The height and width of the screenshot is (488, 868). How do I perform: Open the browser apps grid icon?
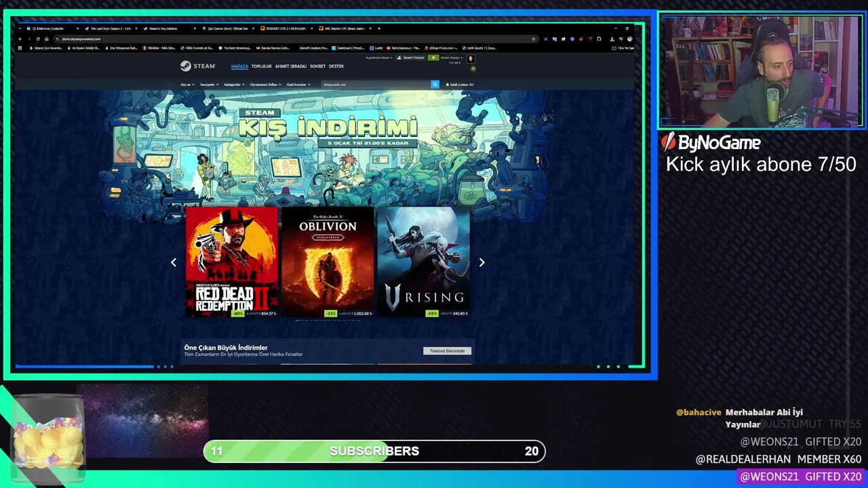(x=20, y=48)
